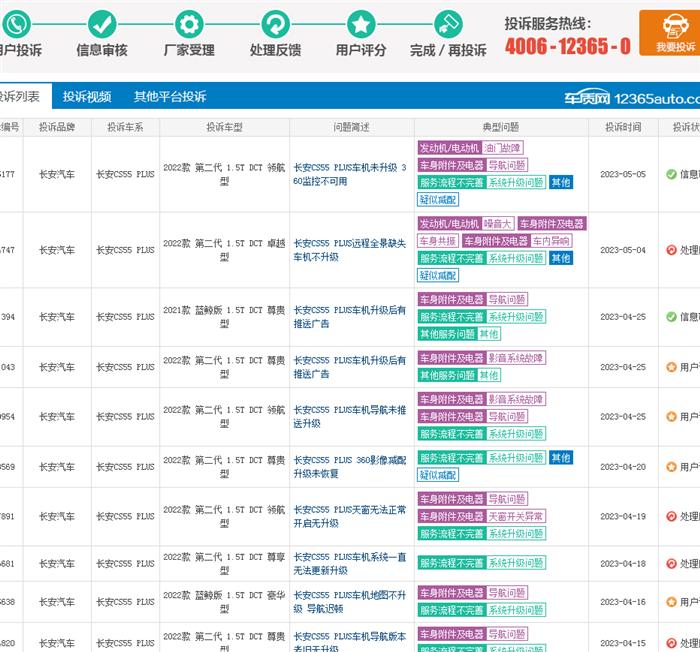Click the 信息审核 checkmark step icon
The width and height of the screenshot is (700, 652).
click(102, 24)
